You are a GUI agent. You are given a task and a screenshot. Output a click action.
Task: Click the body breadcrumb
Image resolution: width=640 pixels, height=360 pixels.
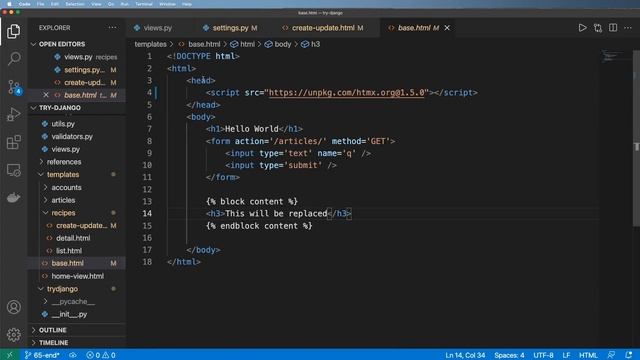[278, 44]
